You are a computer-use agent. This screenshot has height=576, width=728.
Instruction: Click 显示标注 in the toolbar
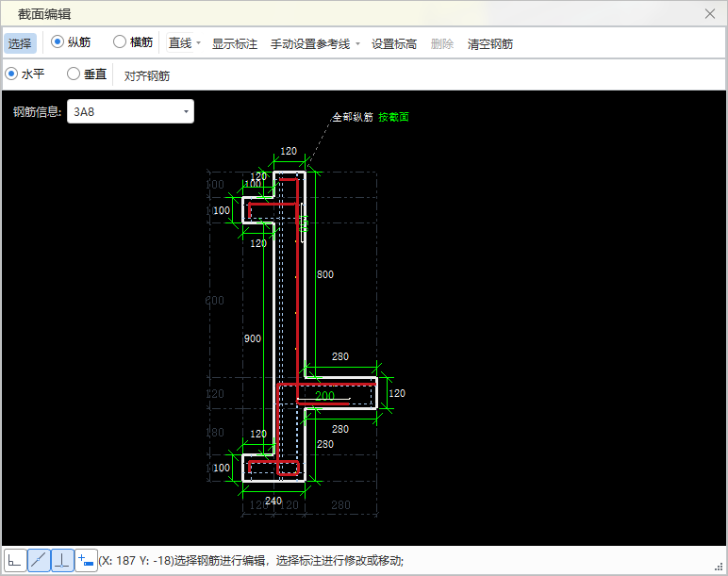coord(235,43)
